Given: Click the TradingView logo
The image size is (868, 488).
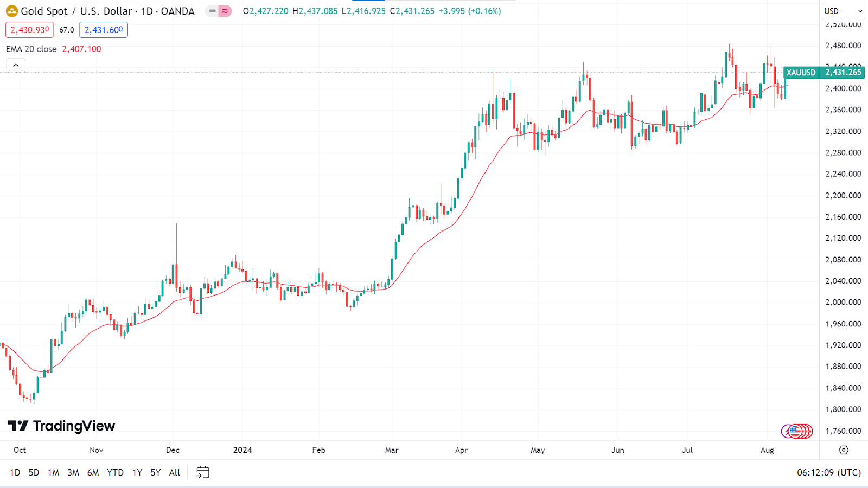Looking at the screenshot, I should [62, 426].
